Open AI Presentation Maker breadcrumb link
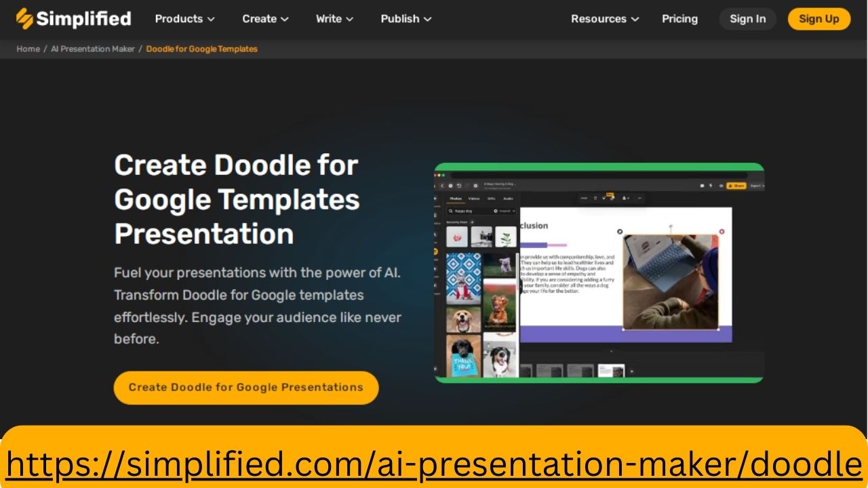868x488 pixels. tap(93, 49)
